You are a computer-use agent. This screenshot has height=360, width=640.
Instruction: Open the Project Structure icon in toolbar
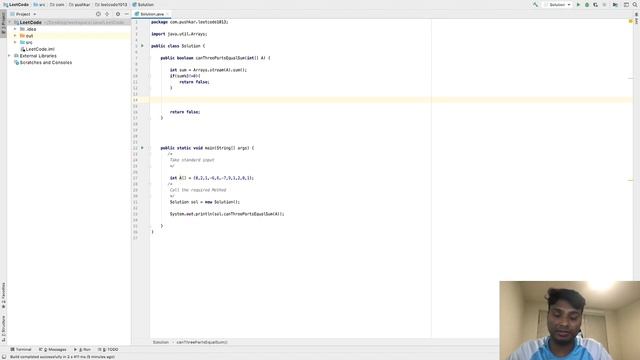coord(615,4)
